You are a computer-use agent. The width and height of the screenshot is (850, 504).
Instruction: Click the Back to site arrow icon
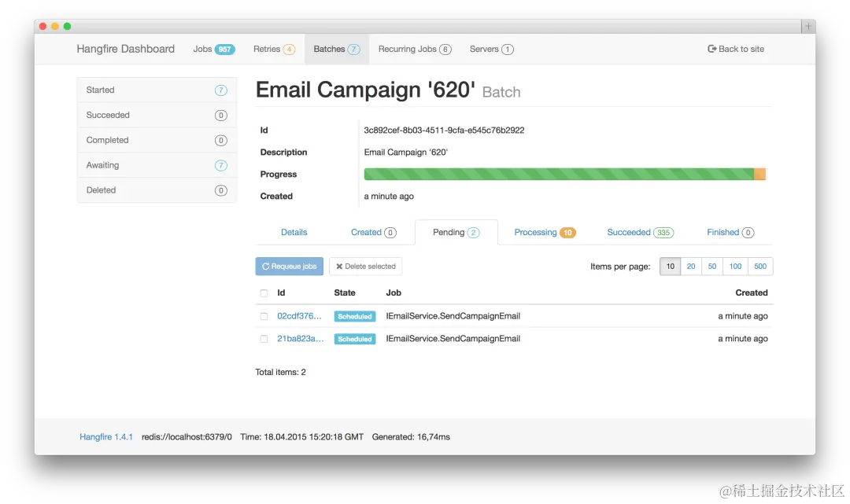coord(711,49)
